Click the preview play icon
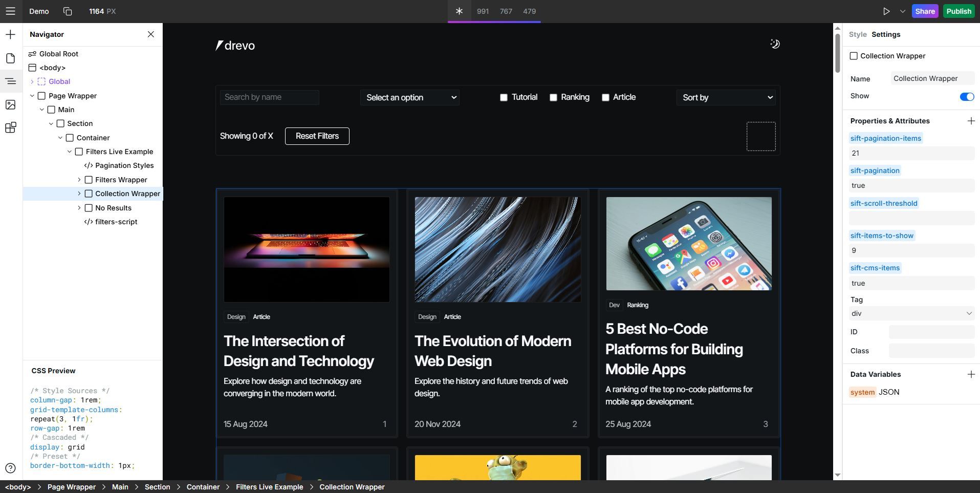980x493 pixels. coord(886,11)
